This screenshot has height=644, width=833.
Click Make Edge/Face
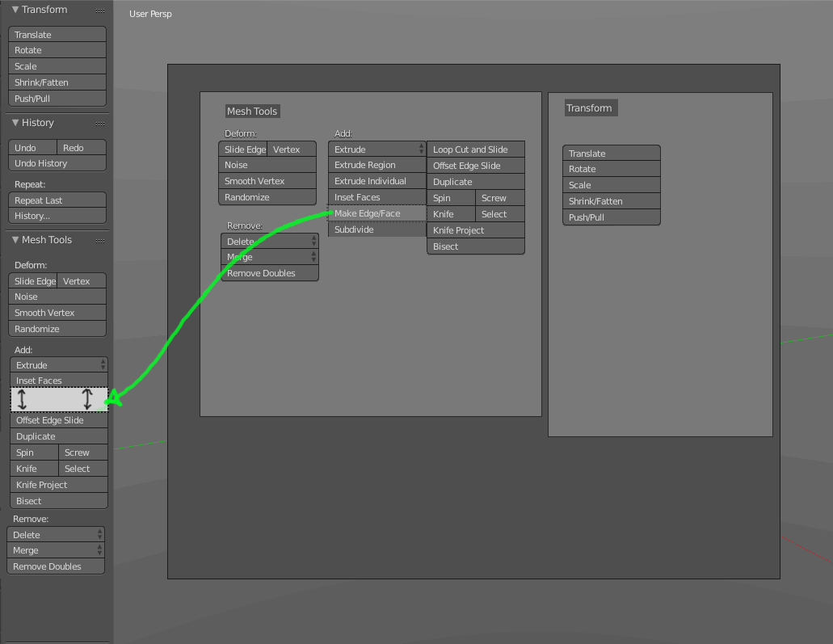377,213
